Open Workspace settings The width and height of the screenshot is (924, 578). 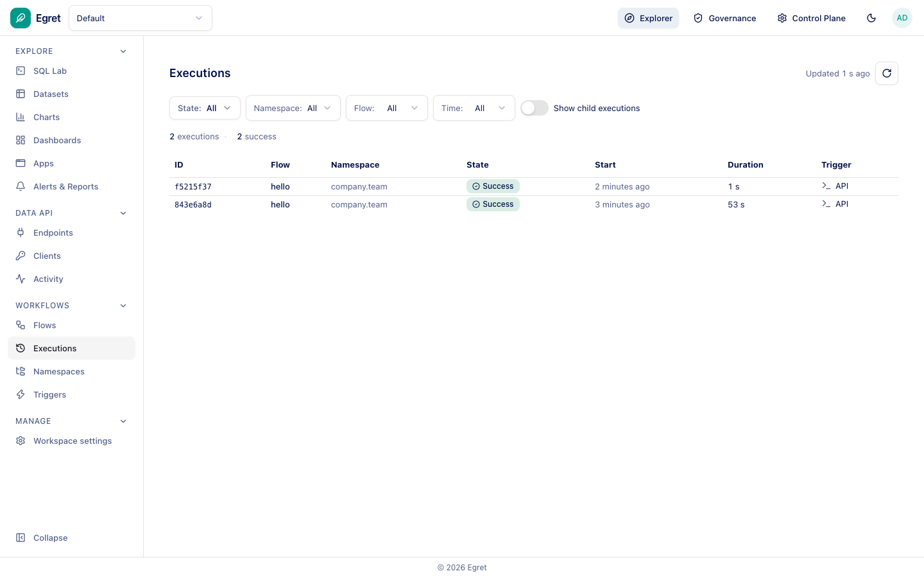[x=71, y=441]
